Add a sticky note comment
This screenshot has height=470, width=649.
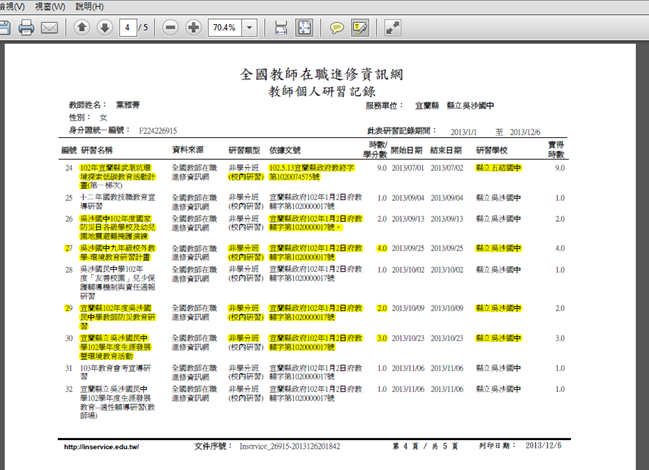(x=337, y=28)
